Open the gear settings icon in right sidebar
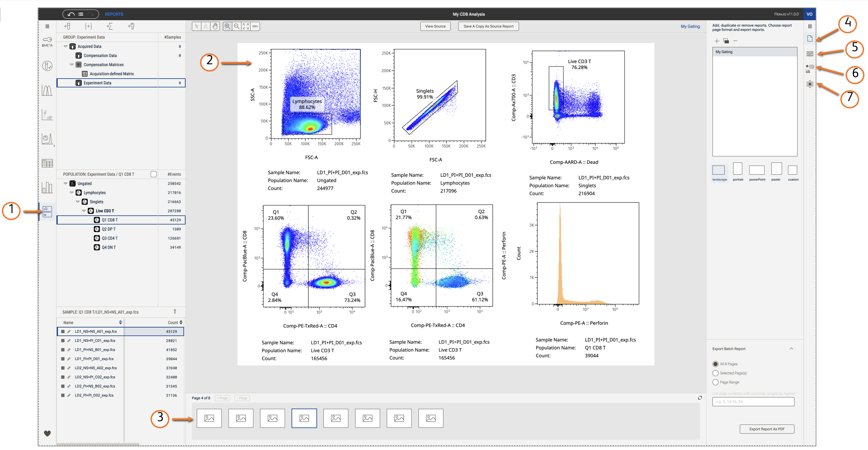The image size is (868, 450). [810, 84]
